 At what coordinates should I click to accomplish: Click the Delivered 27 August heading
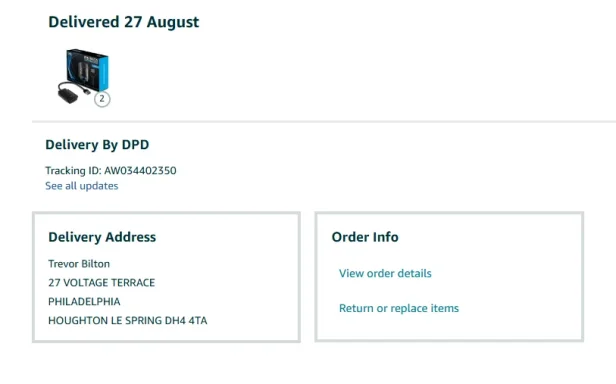[124, 22]
